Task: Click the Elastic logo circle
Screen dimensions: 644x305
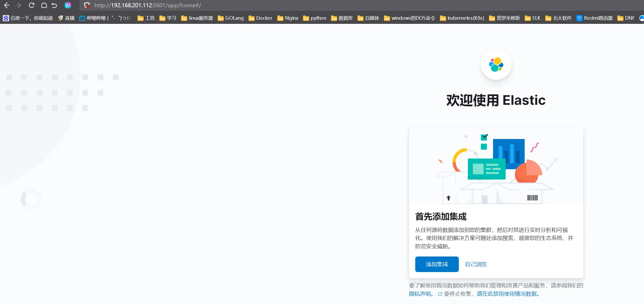Action: tap(496, 65)
